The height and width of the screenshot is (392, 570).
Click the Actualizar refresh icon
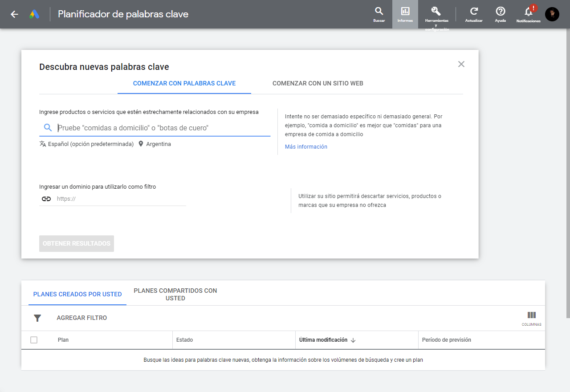click(x=473, y=10)
